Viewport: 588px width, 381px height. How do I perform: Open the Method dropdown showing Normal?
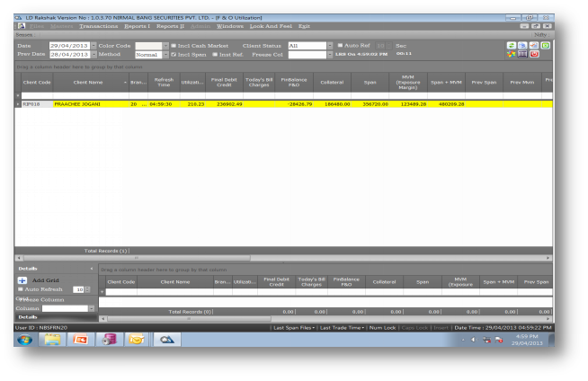click(x=165, y=54)
